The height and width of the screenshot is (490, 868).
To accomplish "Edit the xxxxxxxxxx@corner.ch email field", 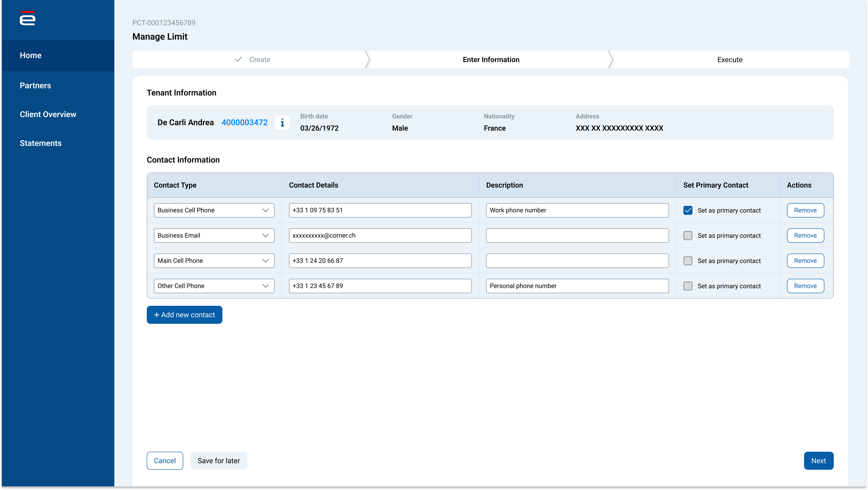I will (380, 236).
